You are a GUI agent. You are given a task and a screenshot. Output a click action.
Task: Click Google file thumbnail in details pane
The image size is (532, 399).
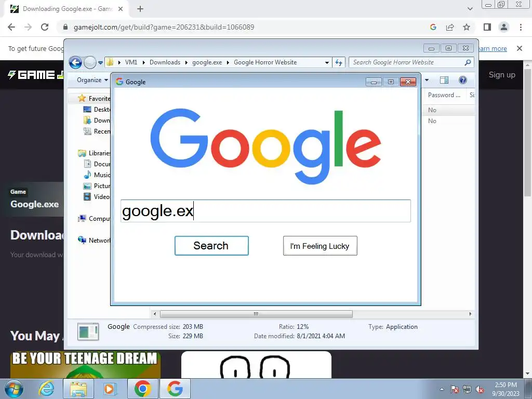[88, 331]
